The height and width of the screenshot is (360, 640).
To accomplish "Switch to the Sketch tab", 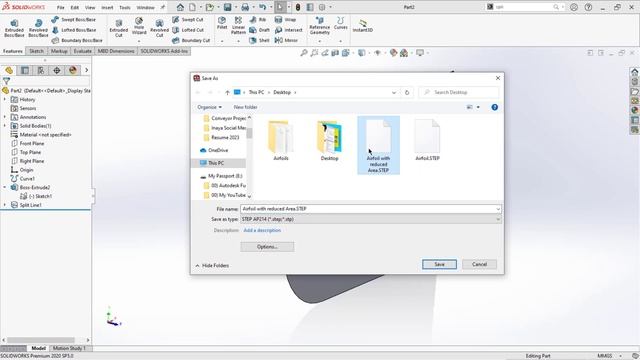I will [x=36, y=51].
